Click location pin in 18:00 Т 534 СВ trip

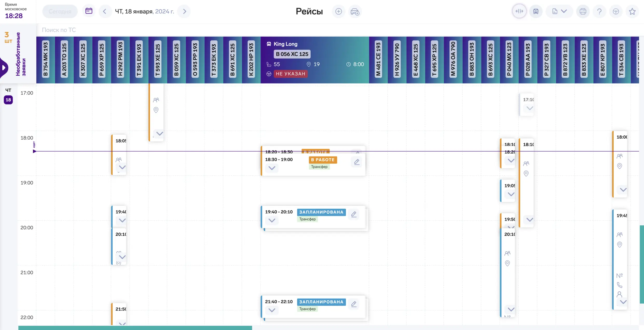(619, 166)
